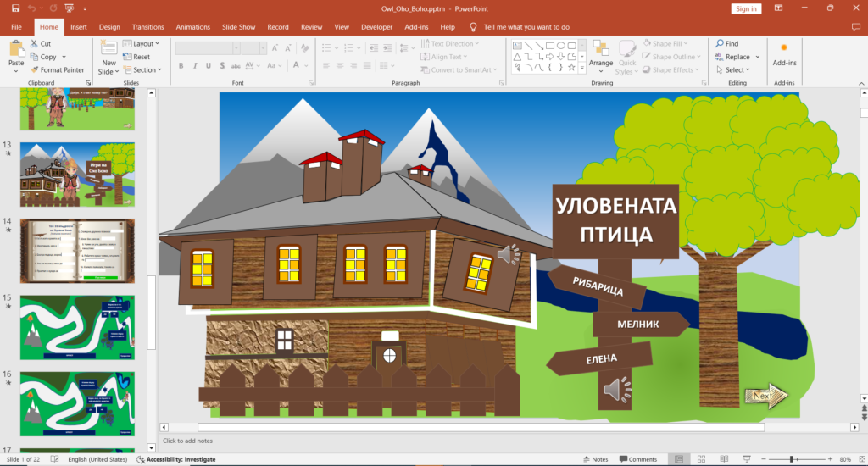Viewport: 868px width, 466px height.
Task: Choose the isosceles triangle shape
Action: 517,57
